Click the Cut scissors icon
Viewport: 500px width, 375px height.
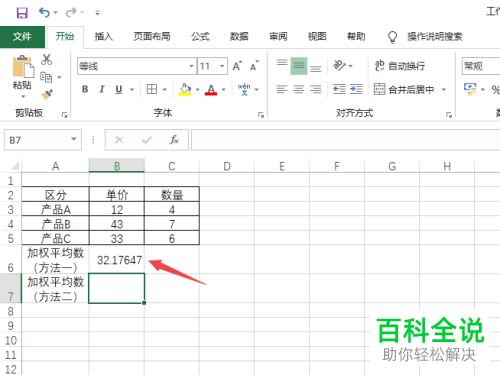pyautogui.click(x=46, y=60)
